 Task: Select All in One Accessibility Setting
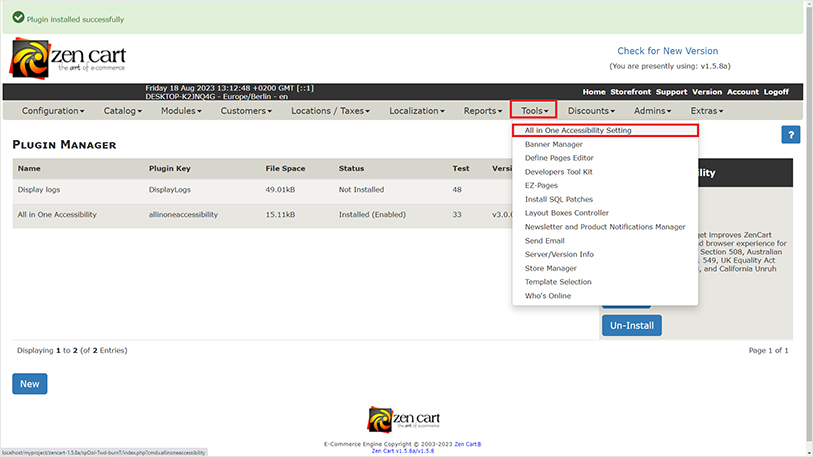[605, 130]
